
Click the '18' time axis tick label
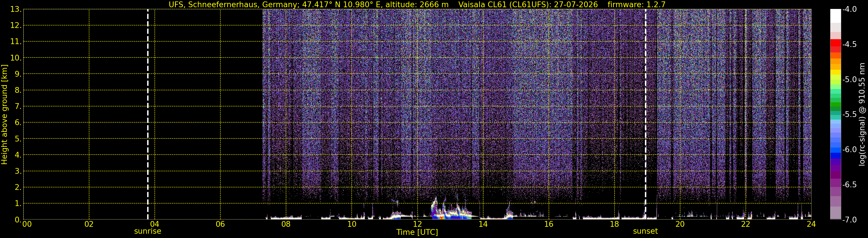click(x=615, y=224)
